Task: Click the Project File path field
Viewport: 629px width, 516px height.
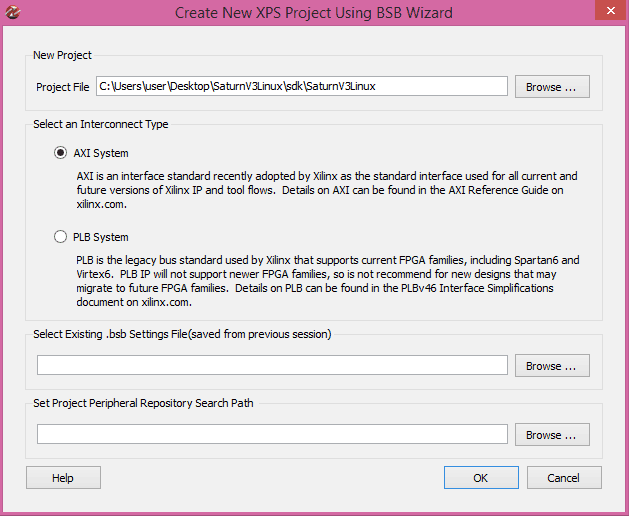Action: click(302, 86)
